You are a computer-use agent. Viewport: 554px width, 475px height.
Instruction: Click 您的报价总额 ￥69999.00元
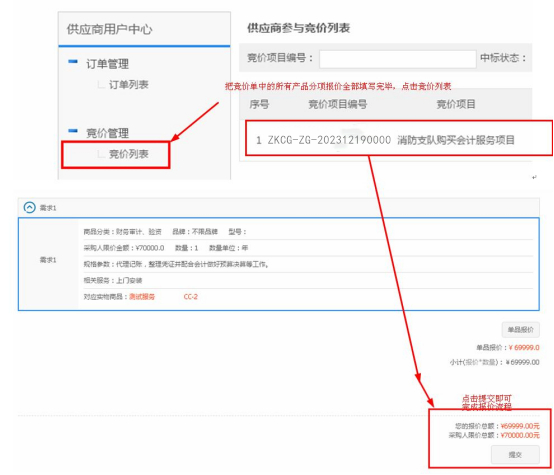[x=497, y=426]
